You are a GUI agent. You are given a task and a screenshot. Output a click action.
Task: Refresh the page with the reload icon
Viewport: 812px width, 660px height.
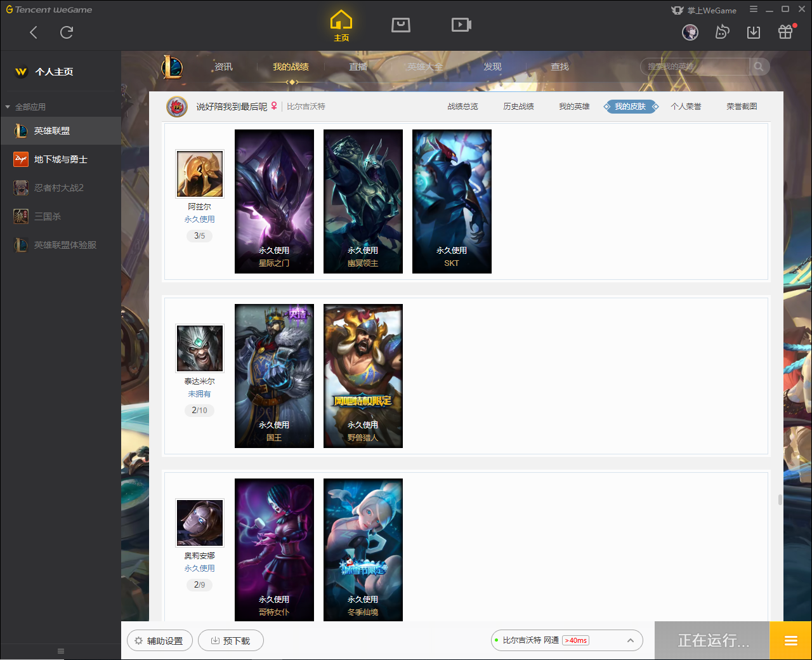67,32
